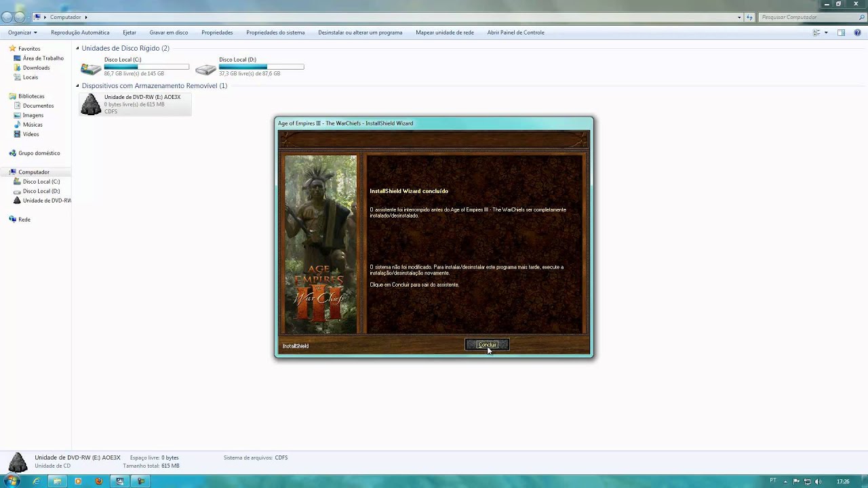
Task: Click Reprodução Automática in toolbar
Action: [80, 33]
